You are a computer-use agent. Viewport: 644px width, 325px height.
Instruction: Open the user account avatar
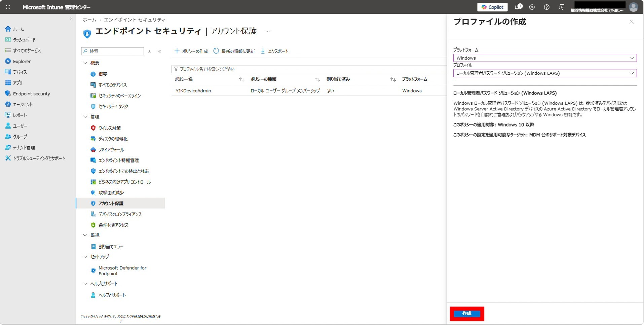pyautogui.click(x=634, y=7)
